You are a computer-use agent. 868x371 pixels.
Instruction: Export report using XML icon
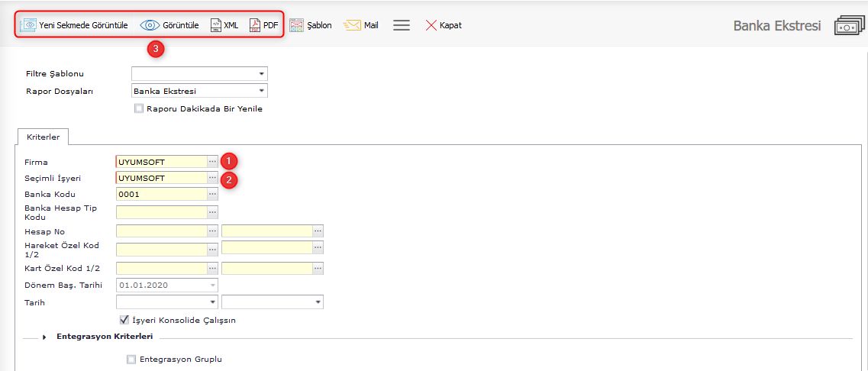(x=216, y=25)
